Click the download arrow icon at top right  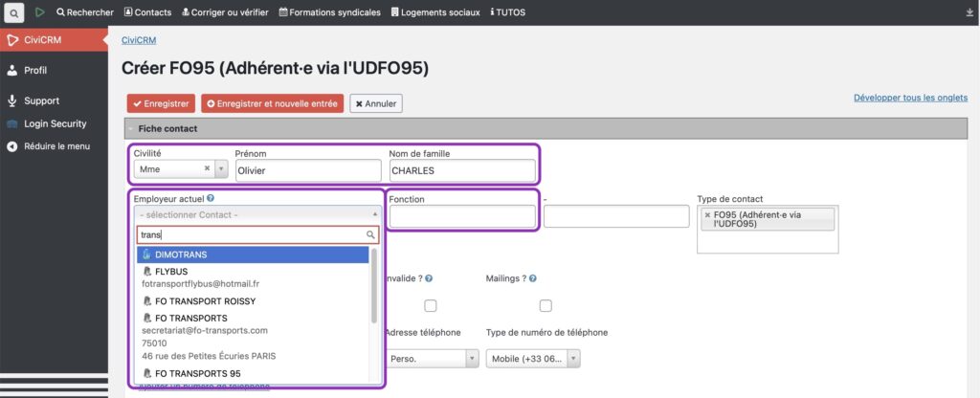point(969,12)
